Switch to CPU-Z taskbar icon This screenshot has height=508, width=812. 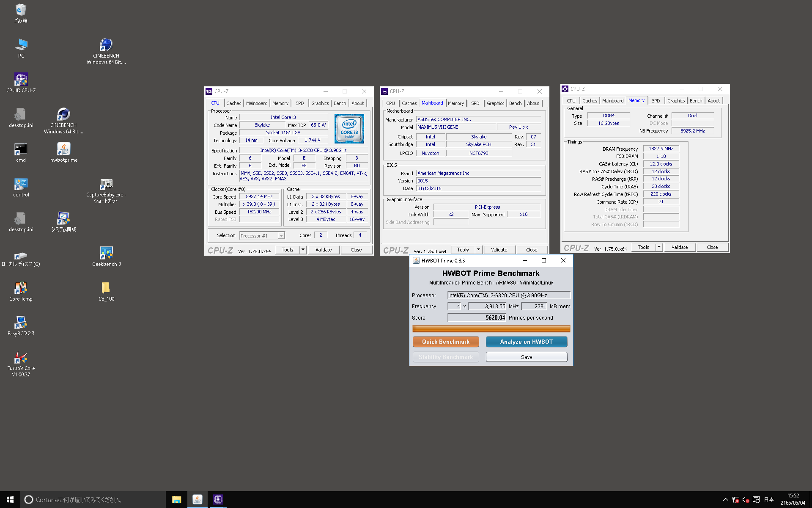point(218,500)
